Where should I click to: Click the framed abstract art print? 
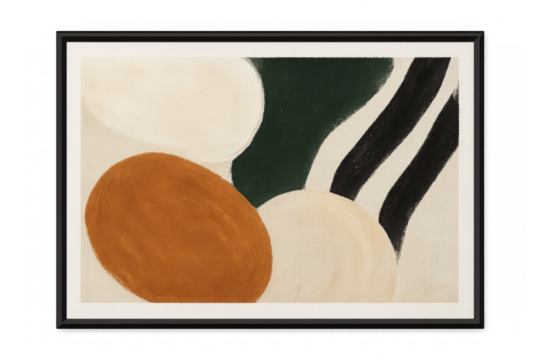point(270,180)
